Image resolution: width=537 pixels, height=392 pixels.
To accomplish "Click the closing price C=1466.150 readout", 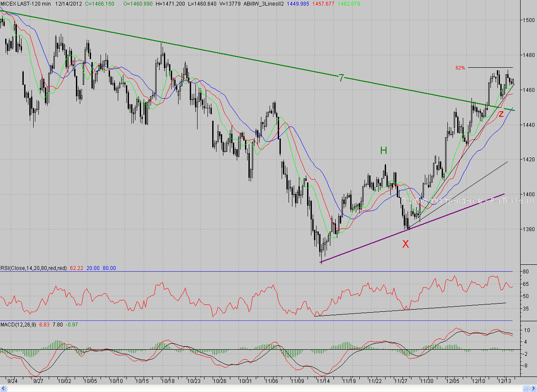I will click(x=102, y=3).
